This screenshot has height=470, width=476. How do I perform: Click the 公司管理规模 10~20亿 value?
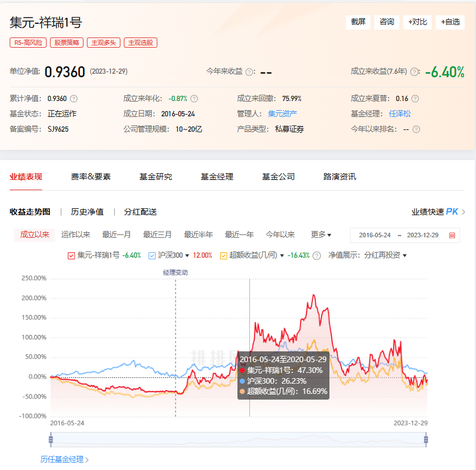click(x=189, y=129)
